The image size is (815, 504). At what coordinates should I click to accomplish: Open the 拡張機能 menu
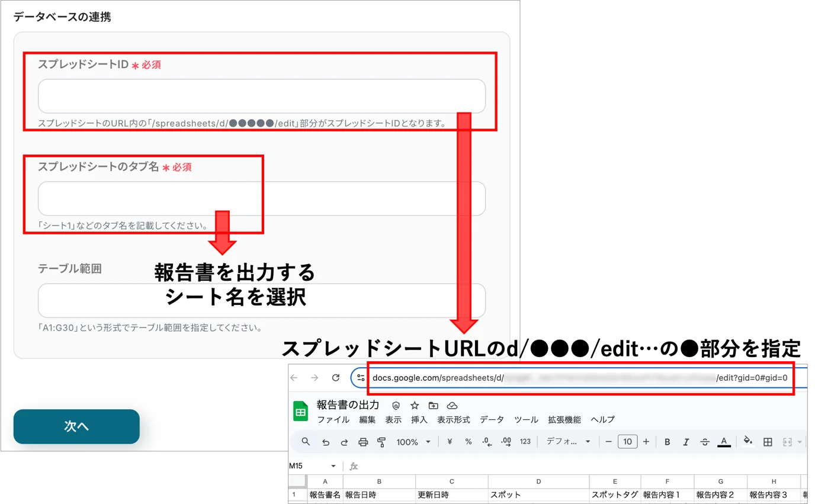click(x=564, y=419)
